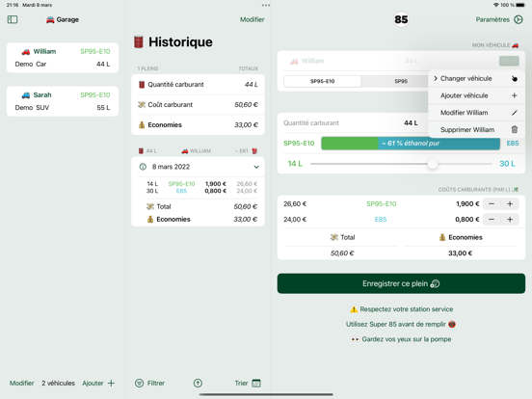Select the SP95-E10 fuel segment
Image resolution: width=532 pixels, height=399 pixels.
tap(322, 81)
